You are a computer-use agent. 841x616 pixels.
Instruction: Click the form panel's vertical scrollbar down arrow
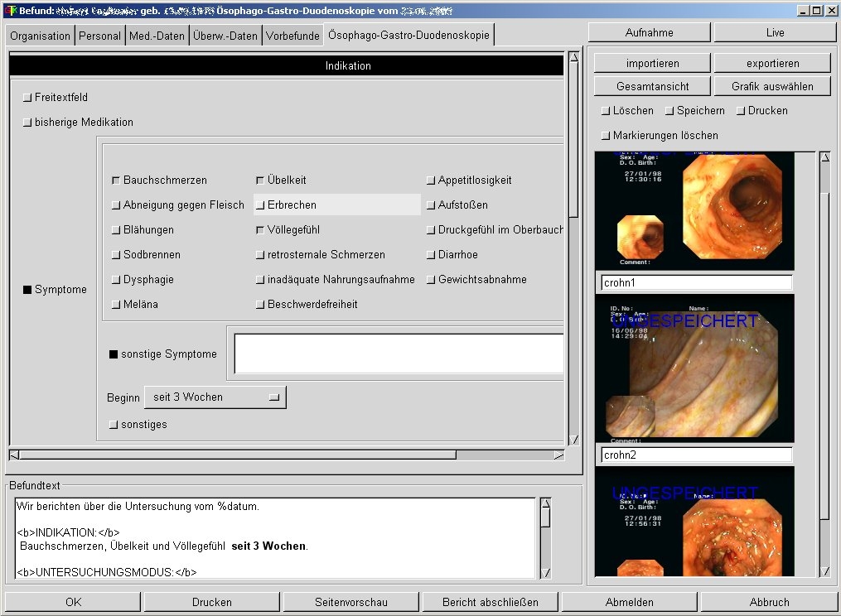click(x=573, y=440)
